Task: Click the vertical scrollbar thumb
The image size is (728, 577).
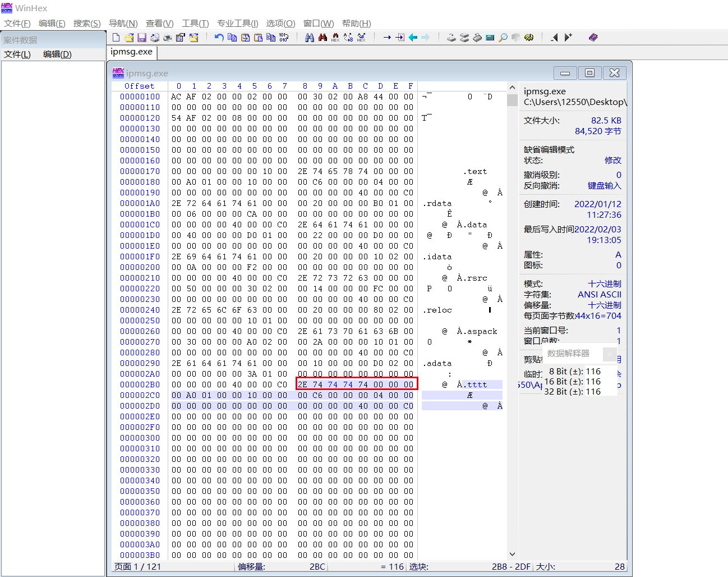Action: tap(512, 100)
